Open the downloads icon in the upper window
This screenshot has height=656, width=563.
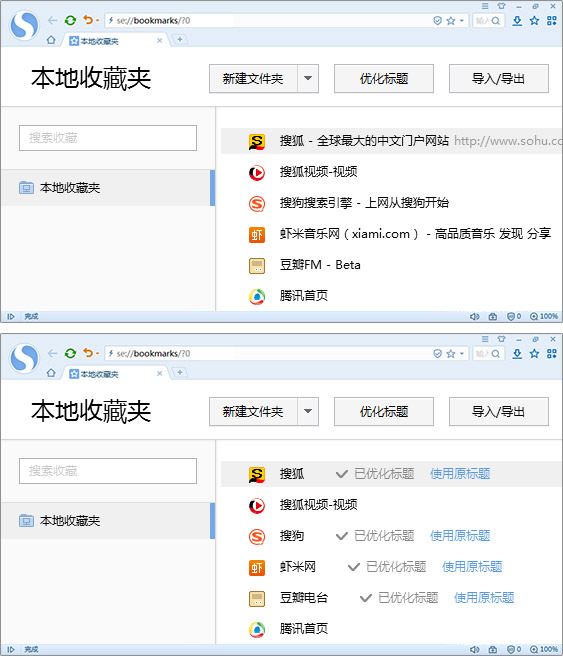517,20
